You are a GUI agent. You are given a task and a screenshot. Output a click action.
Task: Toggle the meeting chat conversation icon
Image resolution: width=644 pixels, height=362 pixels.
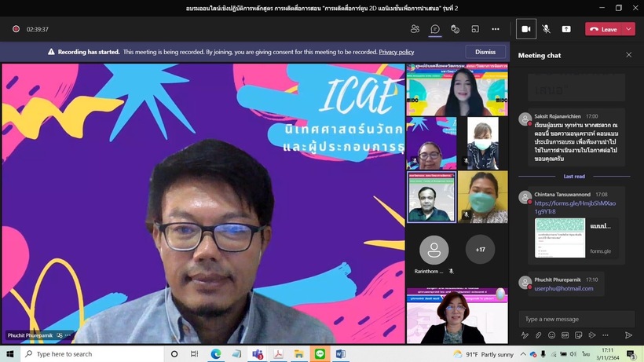(x=435, y=29)
